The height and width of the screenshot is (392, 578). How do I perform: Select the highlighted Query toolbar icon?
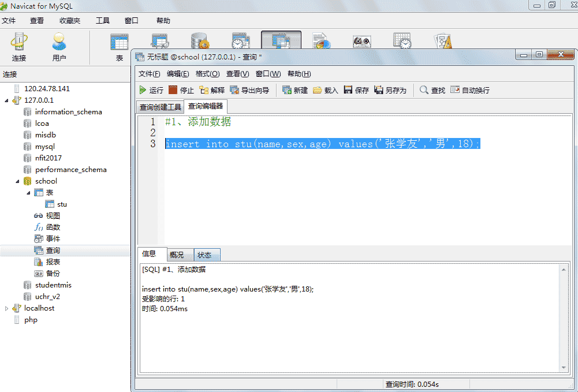281,40
